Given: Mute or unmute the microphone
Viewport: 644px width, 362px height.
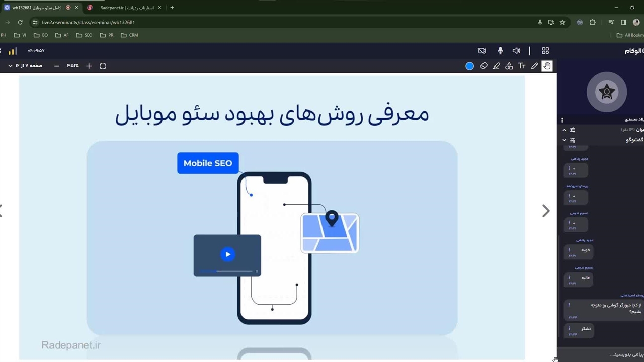Looking at the screenshot, I should click(x=500, y=51).
